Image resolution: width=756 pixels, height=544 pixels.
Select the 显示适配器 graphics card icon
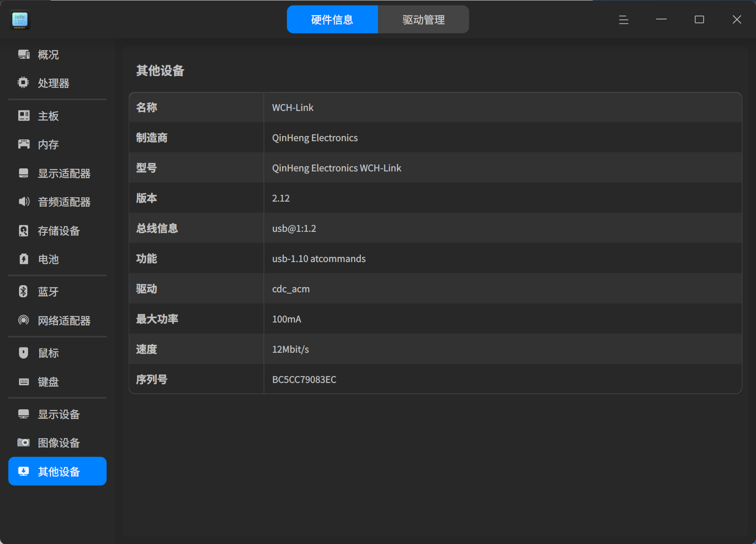tap(24, 173)
